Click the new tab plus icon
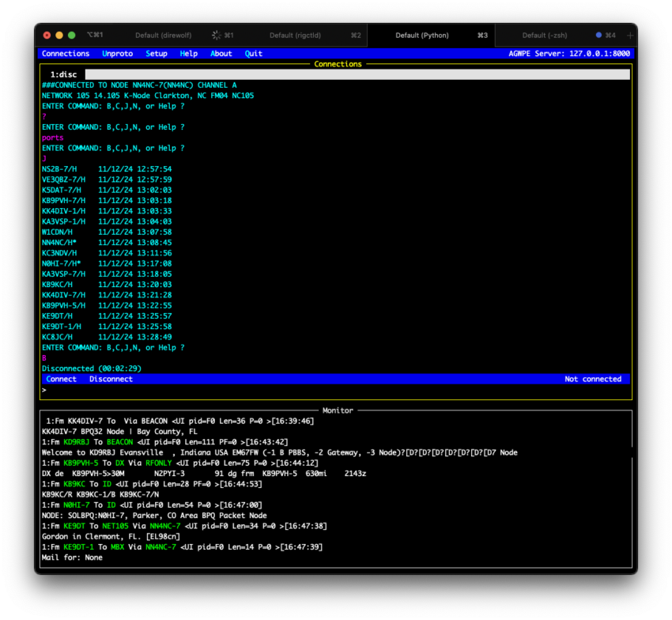The height and width of the screenshot is (620, 672). coord(630,36)
